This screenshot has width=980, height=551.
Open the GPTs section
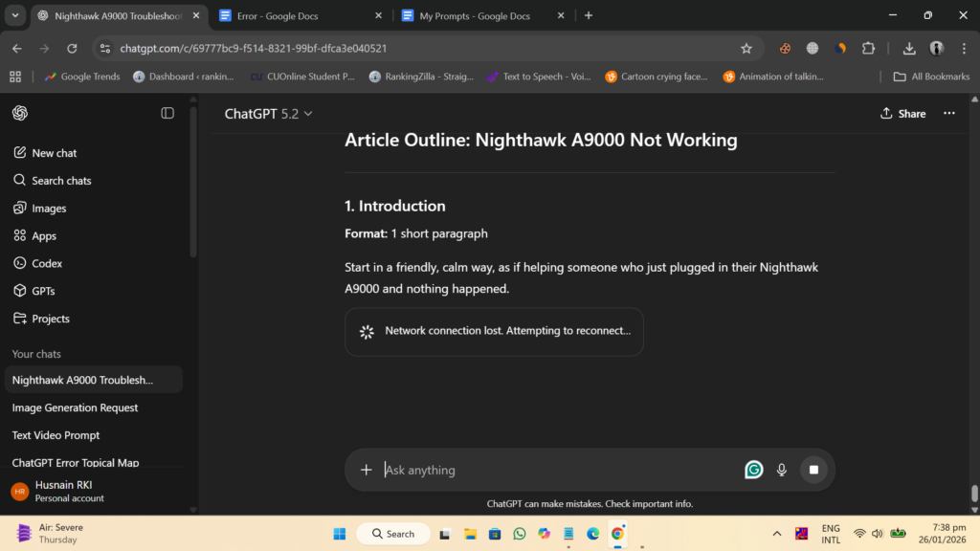click(x=43, y=291)
